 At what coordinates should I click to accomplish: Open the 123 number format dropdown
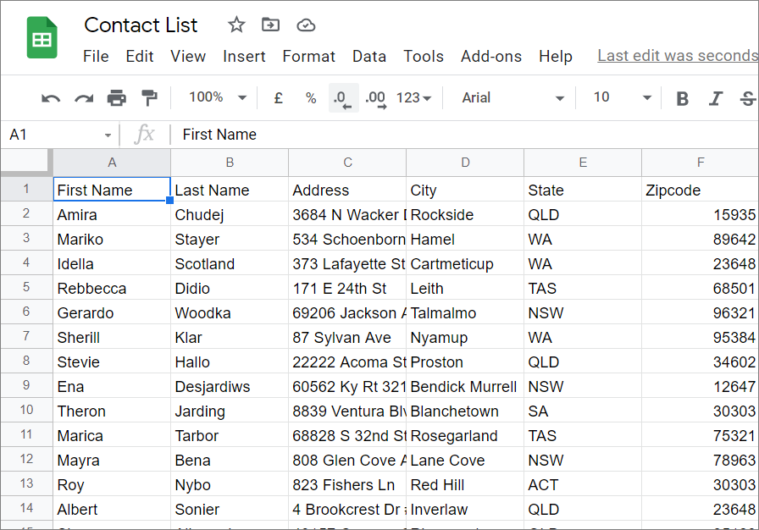point(413,98)
